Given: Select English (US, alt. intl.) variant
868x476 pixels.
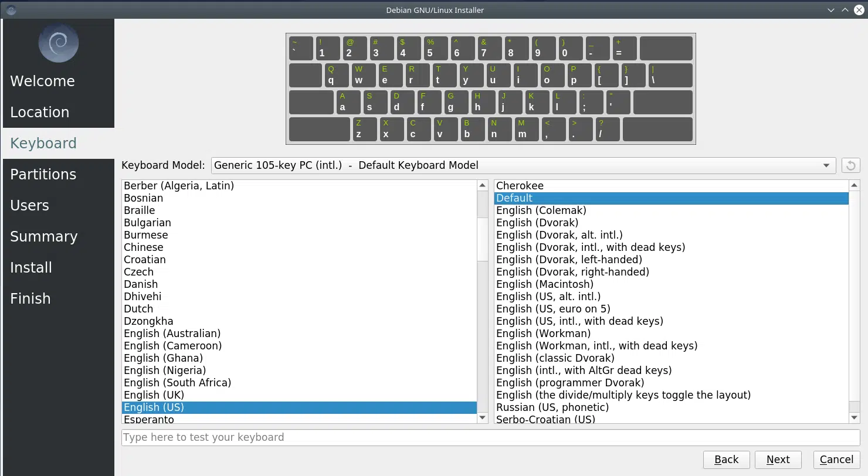Looking at the screenshot, I should 672,297.
